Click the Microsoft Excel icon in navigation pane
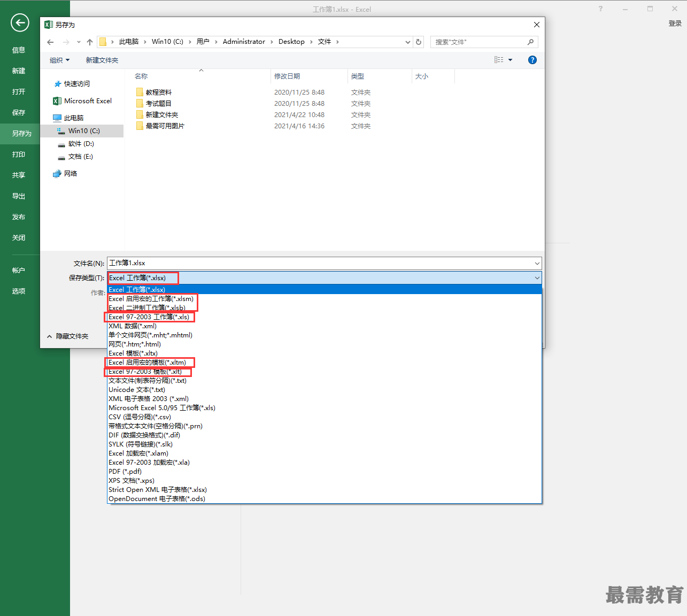The height and width of the screenshot is (616, 687). 57,101
